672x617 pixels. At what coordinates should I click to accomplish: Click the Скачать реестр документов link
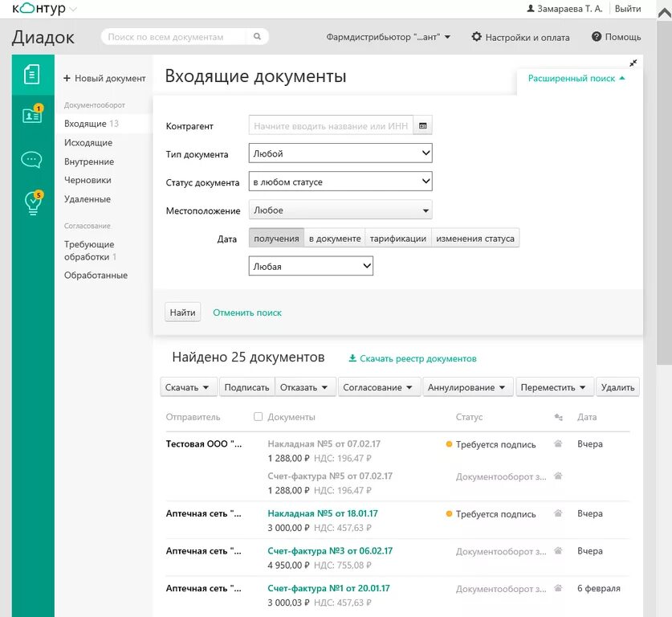pos(417,358)
